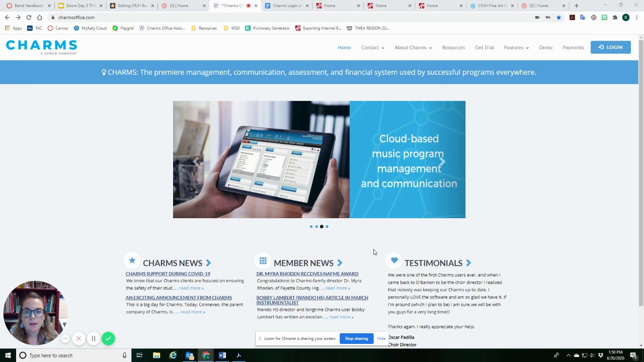The image size is (644, 362).
Task: Open the Resources nav item
Action: coord(453,47)
